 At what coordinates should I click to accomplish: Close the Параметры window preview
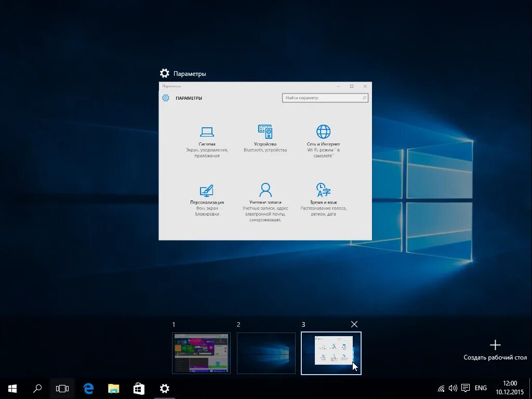(x=365, y=86)
